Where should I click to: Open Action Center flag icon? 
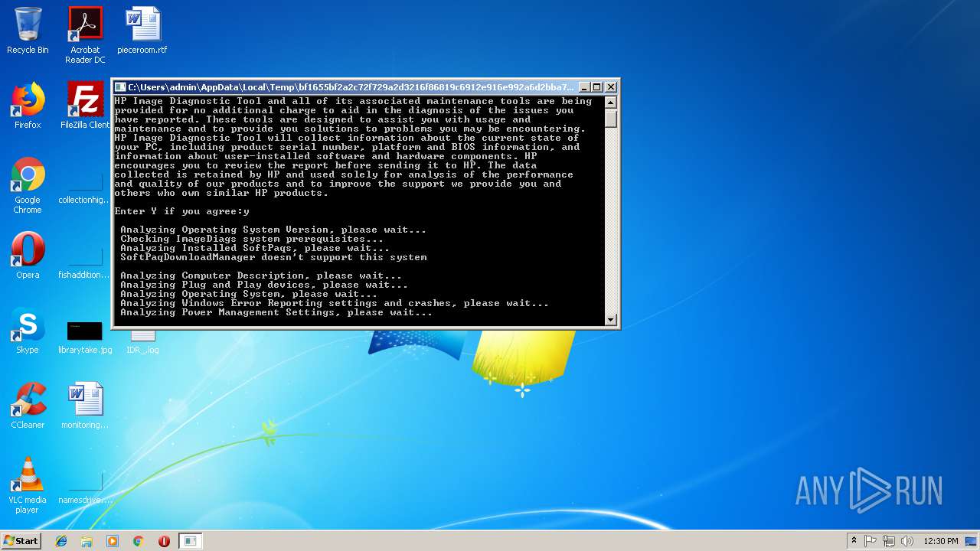click(871, 541)
